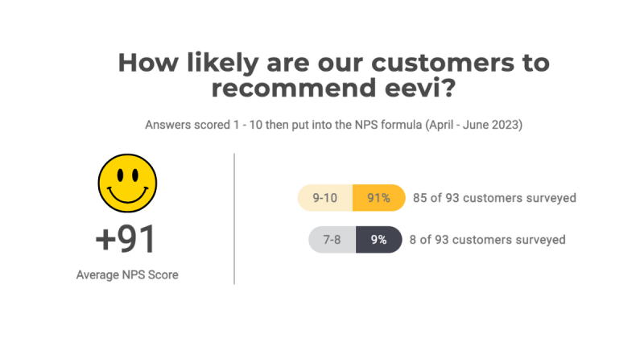Click the word recommend in the heading
The height and width of the screenshot is (338, 644).
pos(294,88)
